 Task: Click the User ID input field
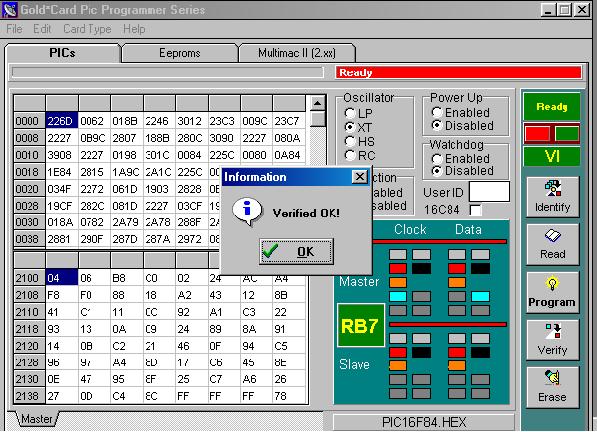[x=489, y=191]
